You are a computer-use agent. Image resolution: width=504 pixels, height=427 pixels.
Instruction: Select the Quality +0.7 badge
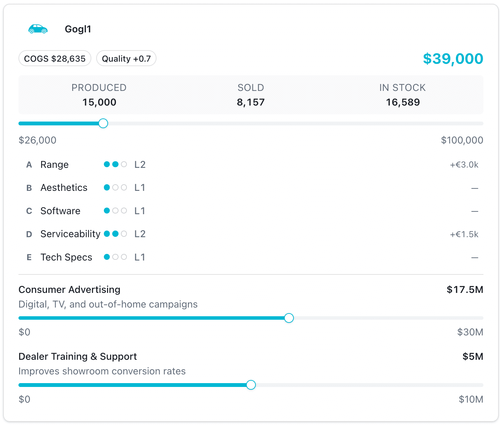pyautogui.click(x=126, y=58)
